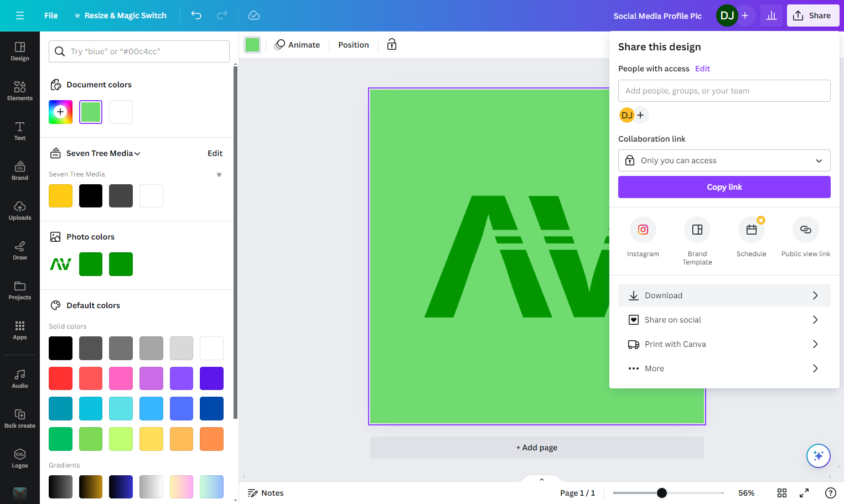Image resolution: width=844 pixels, height=504 pixels.
Task: Open the Brand sidebar panel
Action: pyautogui.click(x=20, y=170)
